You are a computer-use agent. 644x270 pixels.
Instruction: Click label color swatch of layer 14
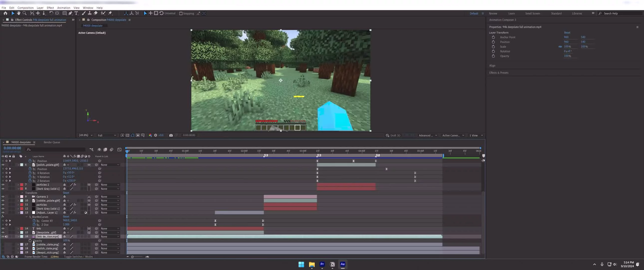[22, 228]
